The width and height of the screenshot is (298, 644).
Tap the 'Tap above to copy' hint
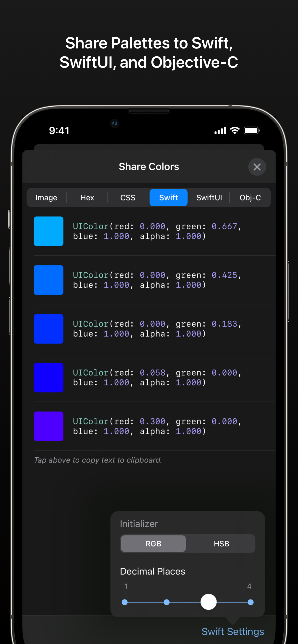coord(98,460)
